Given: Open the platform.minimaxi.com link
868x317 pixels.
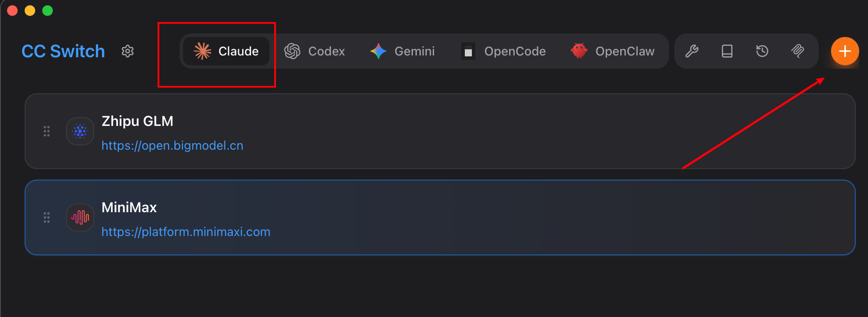Looking at the screenshot, I should pos(186,232).
